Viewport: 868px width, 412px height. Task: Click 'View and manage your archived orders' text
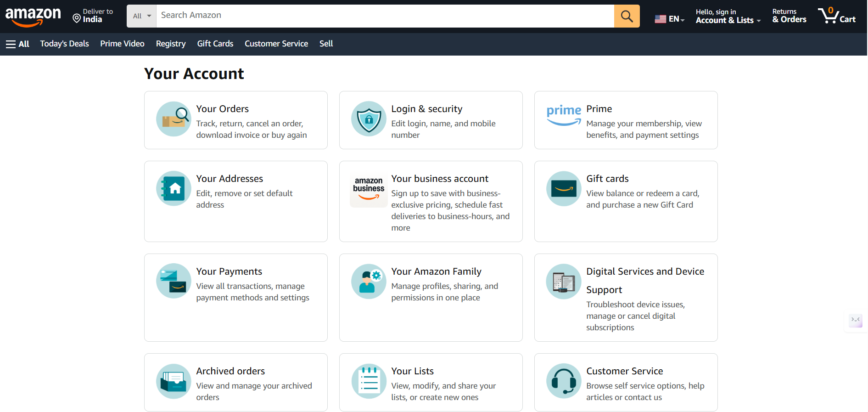click(x=254, y=392)
